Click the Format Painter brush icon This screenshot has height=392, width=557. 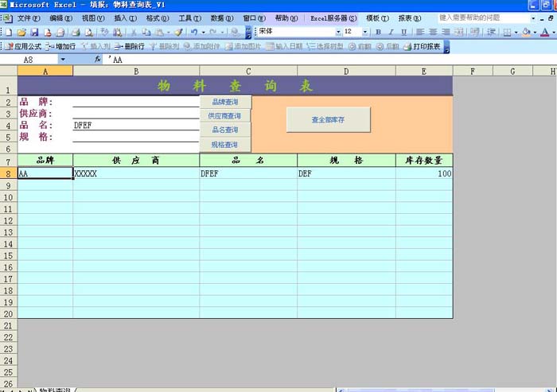coord(178,32)
